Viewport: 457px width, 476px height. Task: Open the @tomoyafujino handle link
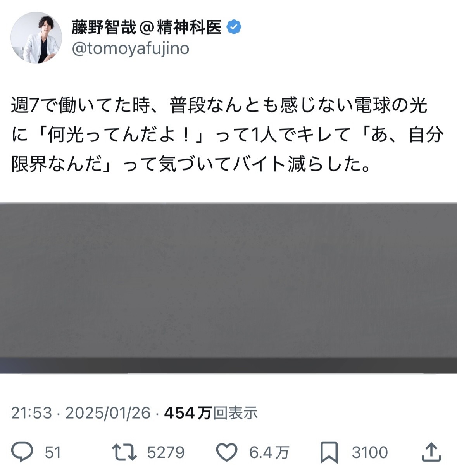tap(130, 49)
